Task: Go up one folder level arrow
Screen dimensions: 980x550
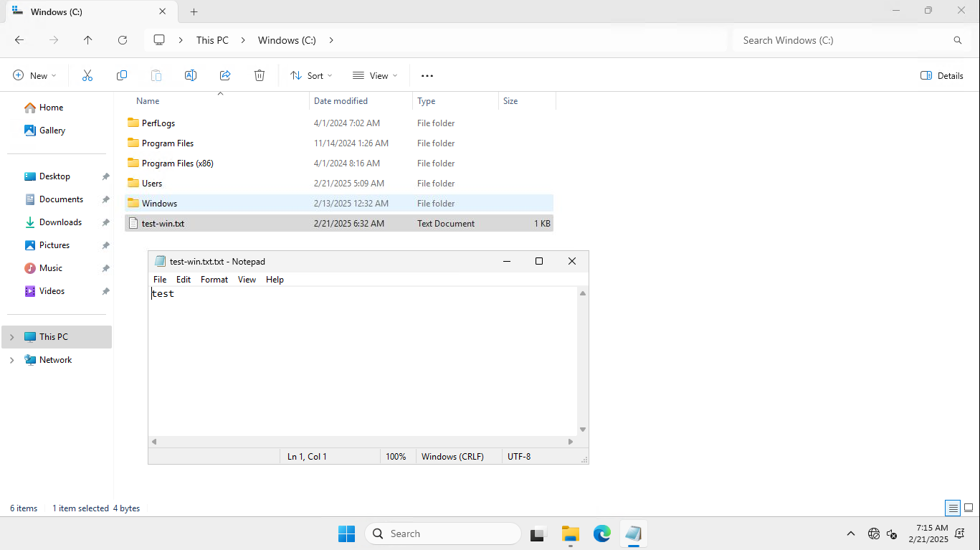Action: pos(88,40)
